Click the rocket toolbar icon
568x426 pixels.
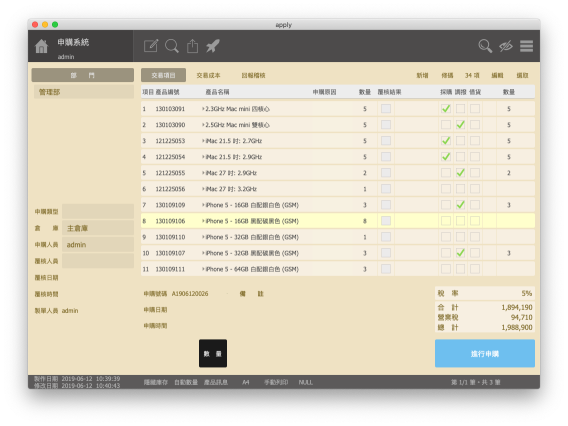point(213,46)
